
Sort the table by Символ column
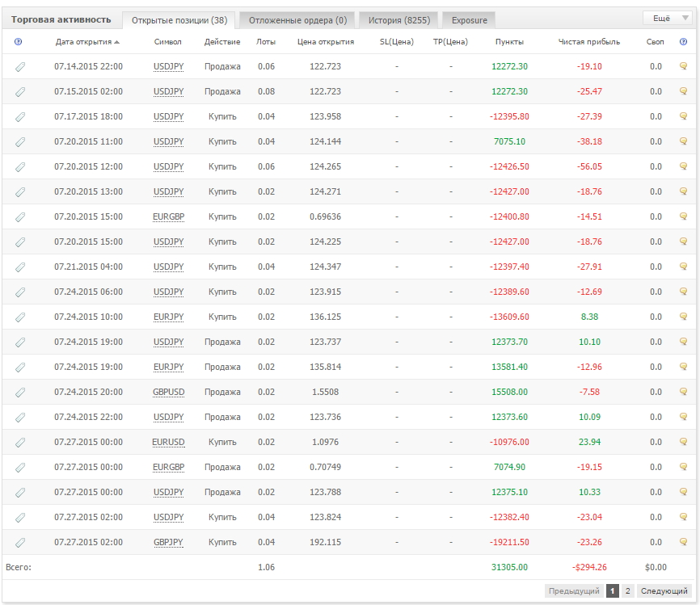click(x=167, y=42)
